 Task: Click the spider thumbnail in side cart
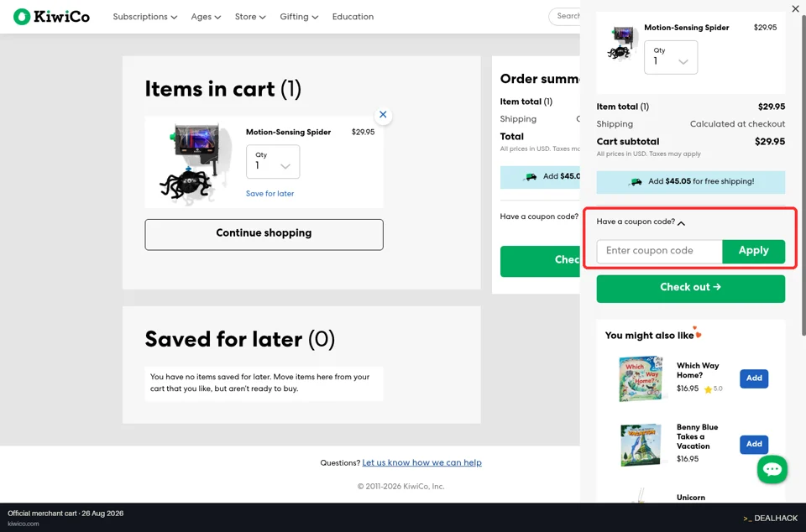click(621, 43)
